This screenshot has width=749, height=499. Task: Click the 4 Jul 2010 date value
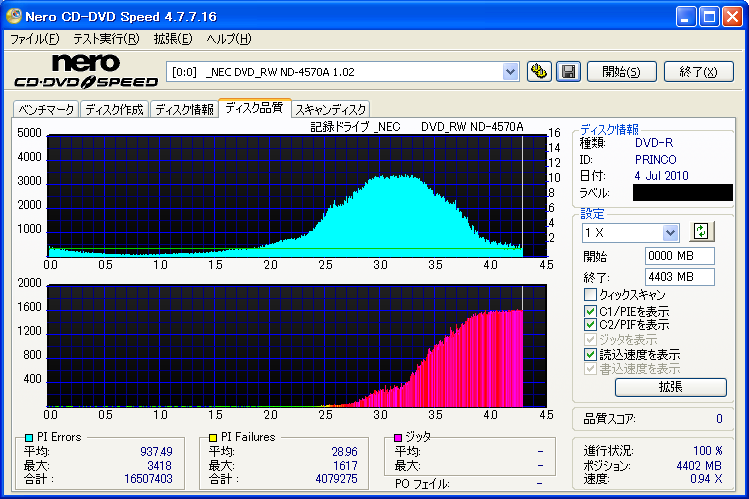[661, 176]
